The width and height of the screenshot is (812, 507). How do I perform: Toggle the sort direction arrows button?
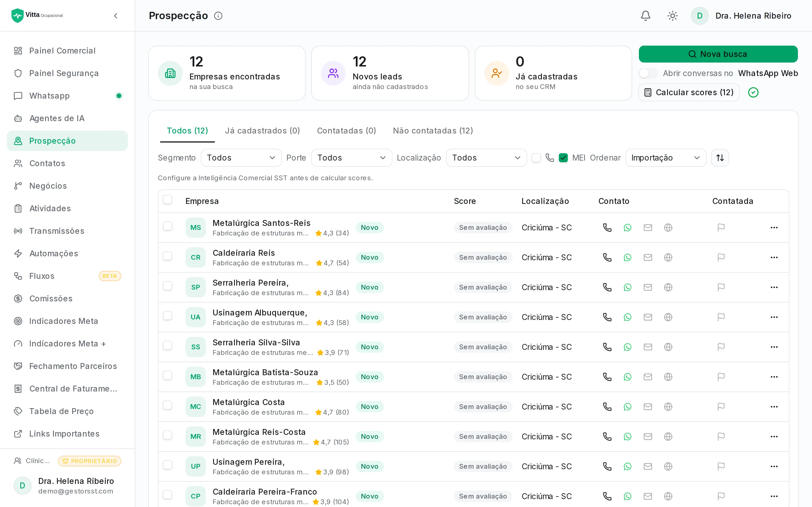pos(720,158)
